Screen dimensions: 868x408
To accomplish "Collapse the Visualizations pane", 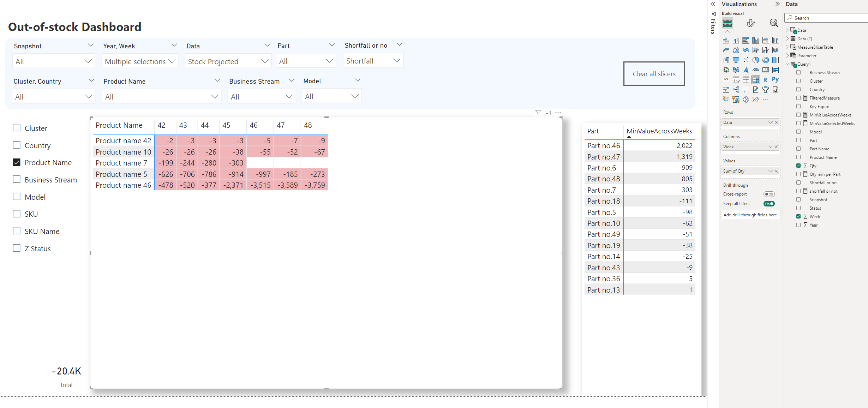I will pyautogui.click(x=777, y=4).
